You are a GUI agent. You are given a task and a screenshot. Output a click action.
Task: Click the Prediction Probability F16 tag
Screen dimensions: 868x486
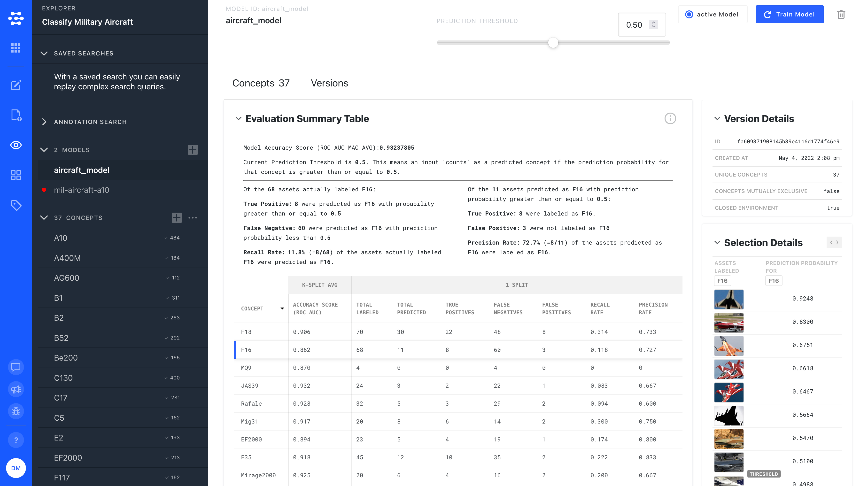coord(773,281)
